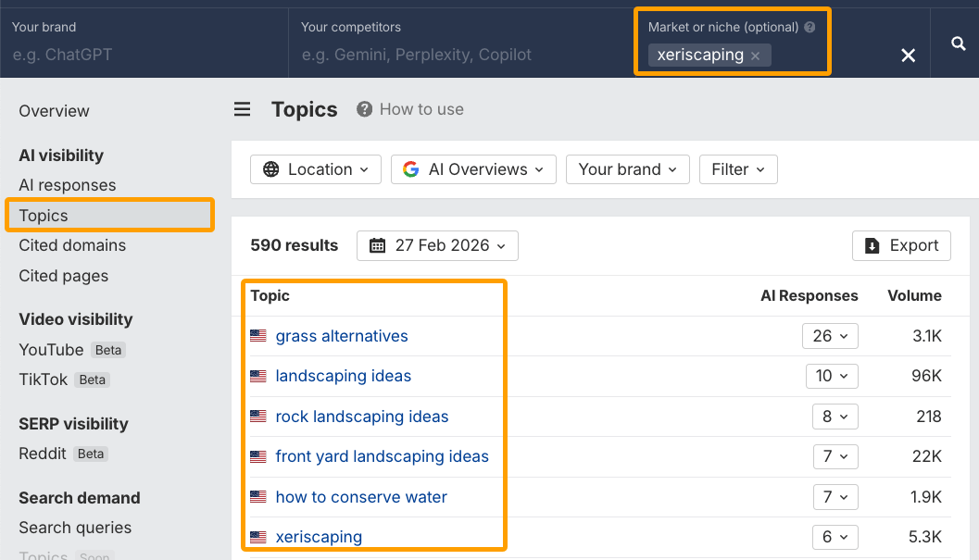This screenshot has height=560, width=979.
Task: Click the Export button
Action: point(901,245)
